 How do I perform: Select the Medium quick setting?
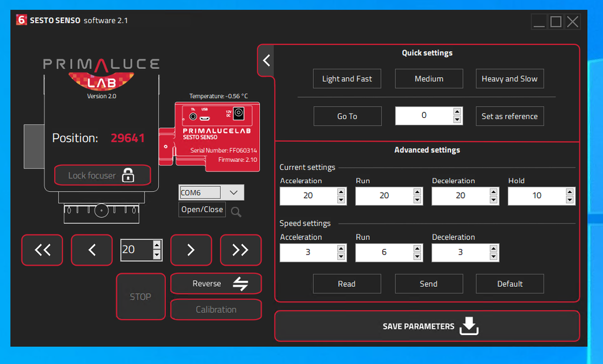(429, 79)
